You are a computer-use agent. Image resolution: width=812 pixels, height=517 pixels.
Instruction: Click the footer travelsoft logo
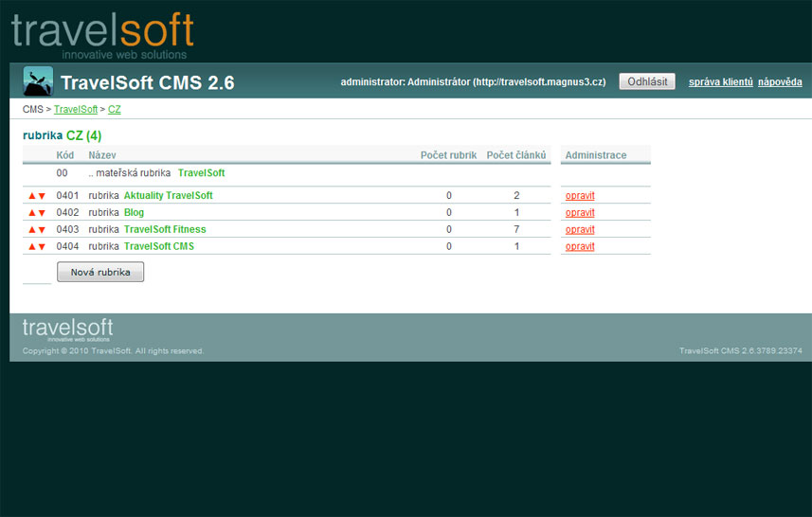67,330
